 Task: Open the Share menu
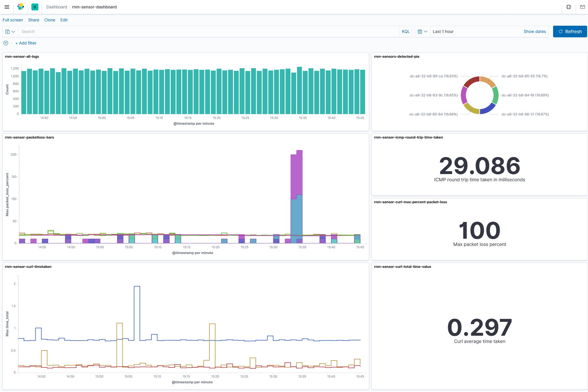[33, 20]
